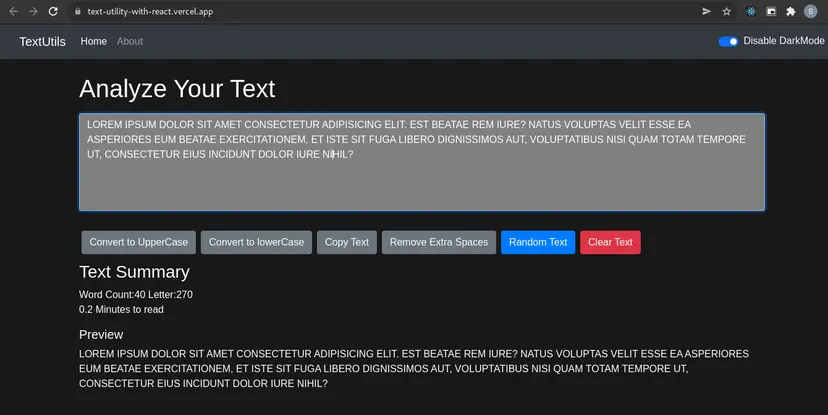This screenshot has width=828, height=415.
Task: Toggle the Disable DarkMode switch
Action: pos(728,41)
